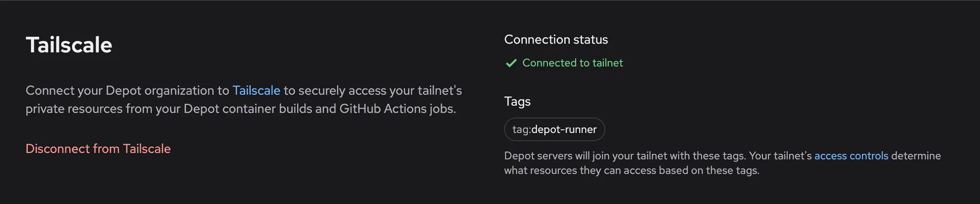Click the Connected to tailnet status text
The width and height of the screenshot is (980, 204).
573,63
